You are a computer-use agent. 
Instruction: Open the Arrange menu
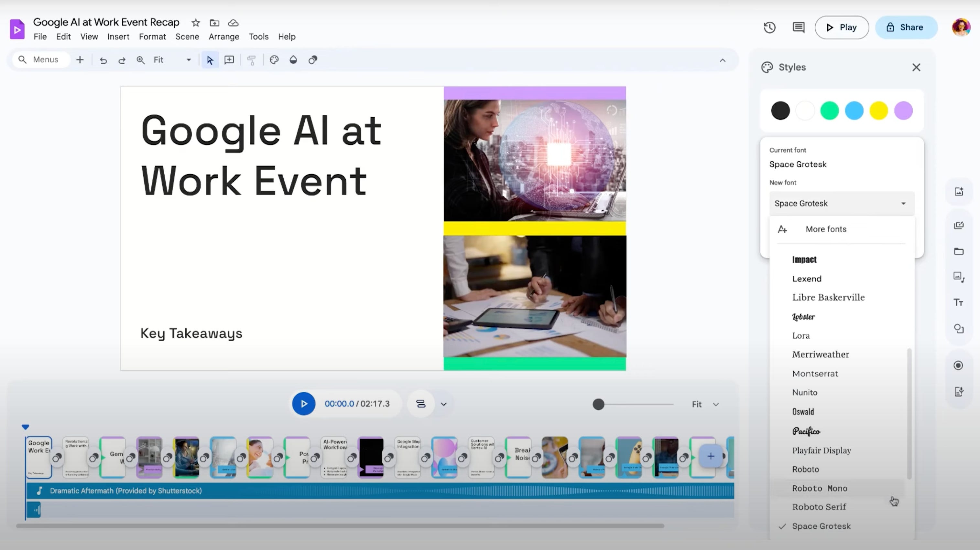[x=224, y=37]
